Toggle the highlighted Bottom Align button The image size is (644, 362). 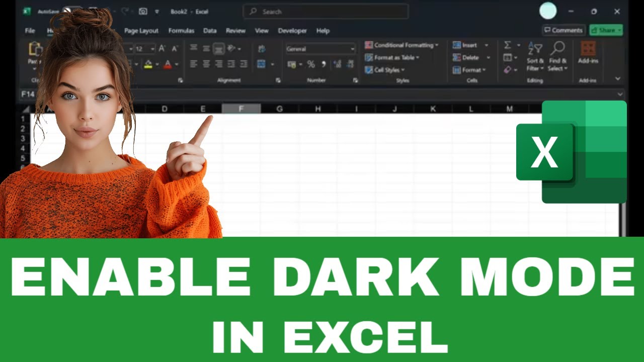218,49
